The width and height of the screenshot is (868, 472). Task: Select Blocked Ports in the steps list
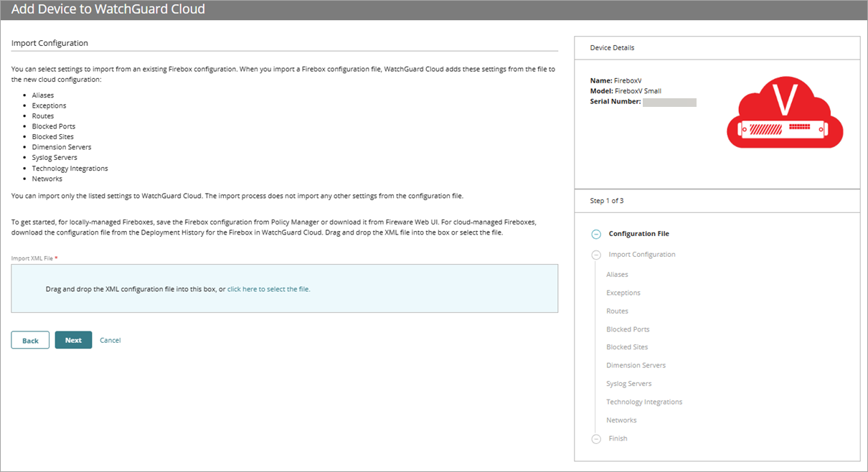[628, 329]
